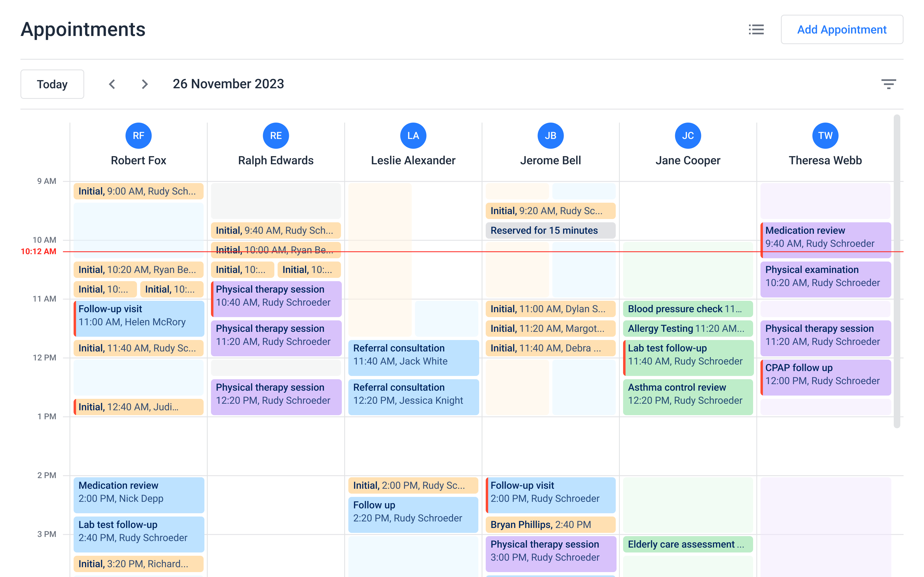Open Follow-up visit with Helen McRory
Viewport: 924px width, 577px height.
[x=139, y=318]
